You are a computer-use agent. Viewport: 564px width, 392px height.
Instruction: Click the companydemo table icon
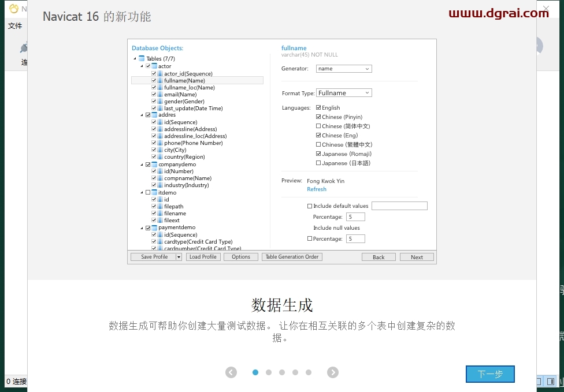pyautogui.click(x=154, y=164)
